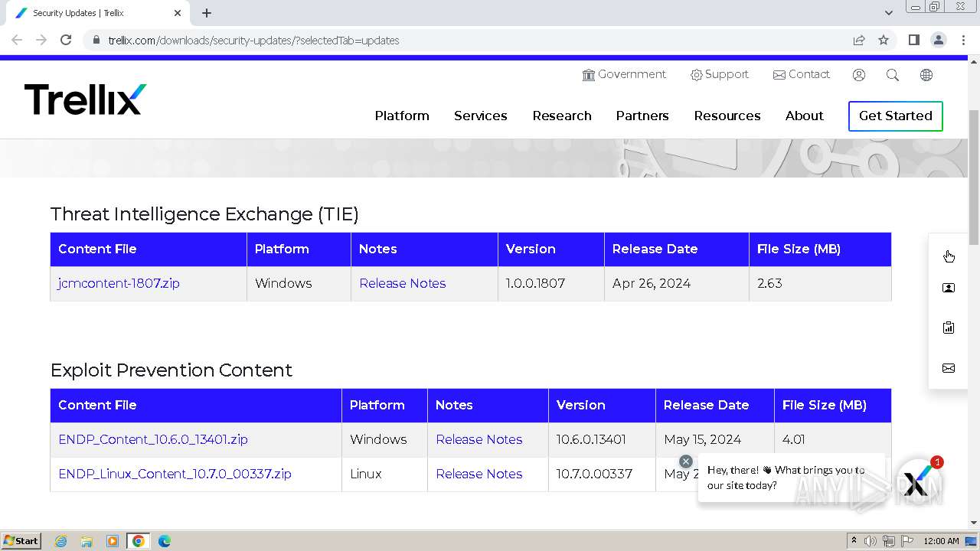
Task: Open the Research menu
Action: [x=562, y=116]
